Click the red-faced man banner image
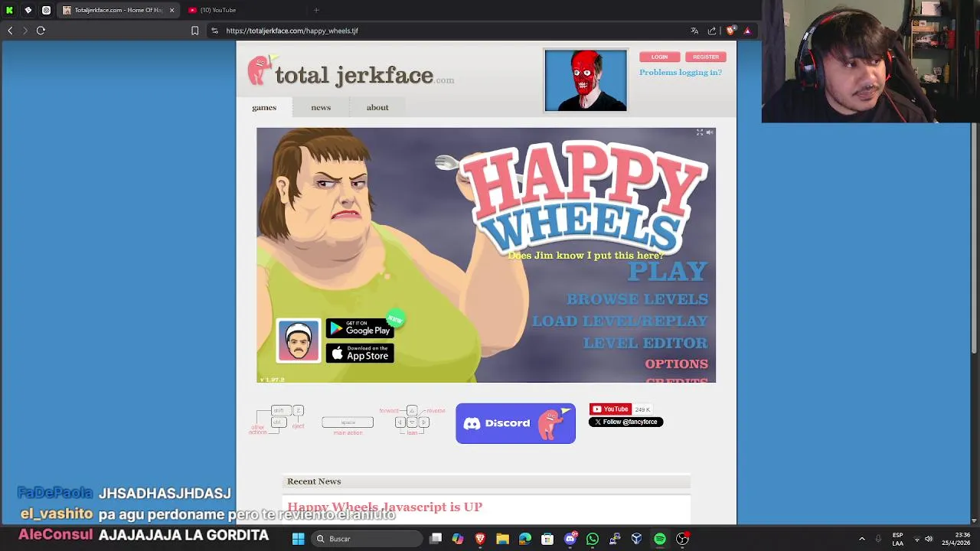Screen dimensions: 980x551 586,80
